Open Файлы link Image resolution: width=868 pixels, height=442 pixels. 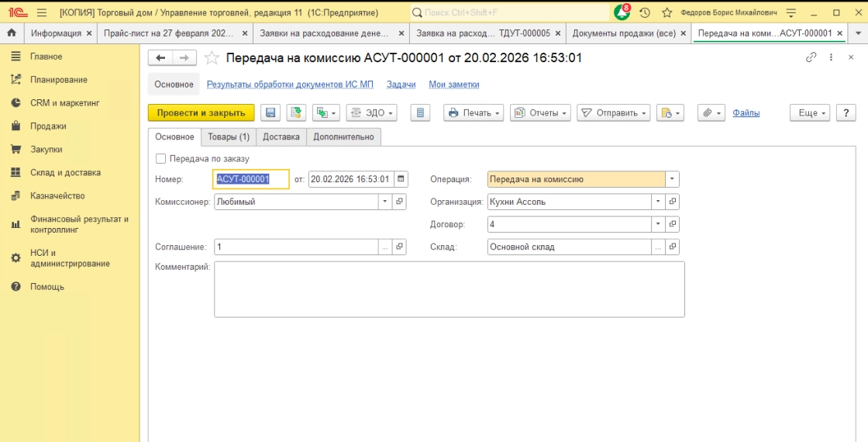[746, 113]
